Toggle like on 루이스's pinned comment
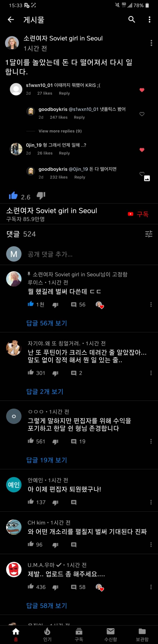The height and width of the screenshot is (644, 158). [31, 304]
